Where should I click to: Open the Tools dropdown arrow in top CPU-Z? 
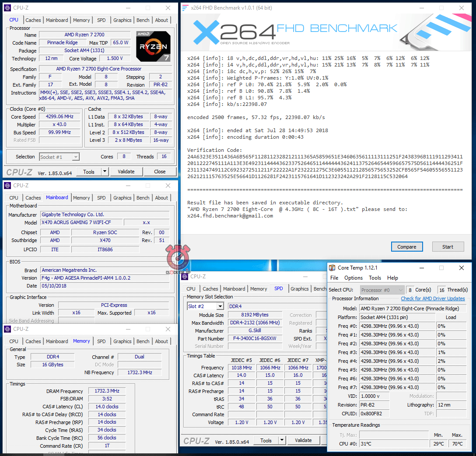click(105, 172)
